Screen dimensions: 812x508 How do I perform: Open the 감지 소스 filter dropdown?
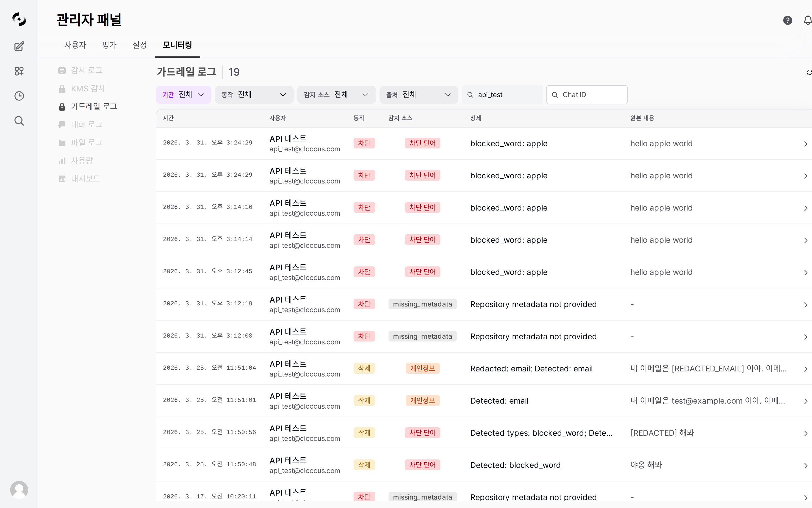336,95
